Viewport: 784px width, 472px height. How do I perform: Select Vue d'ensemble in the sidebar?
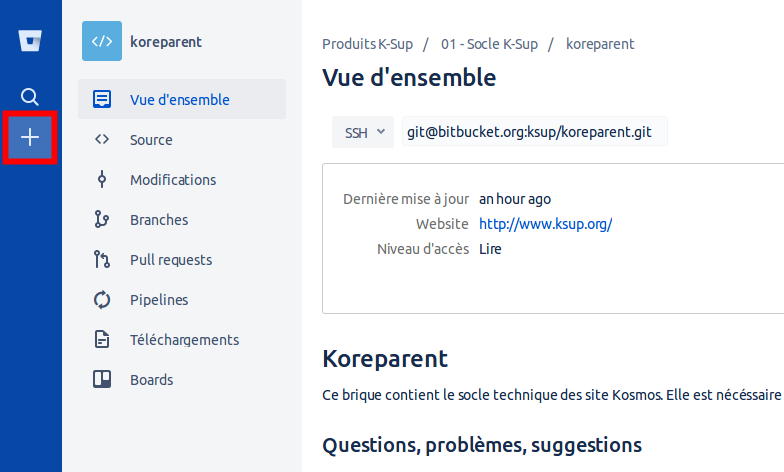182,99
